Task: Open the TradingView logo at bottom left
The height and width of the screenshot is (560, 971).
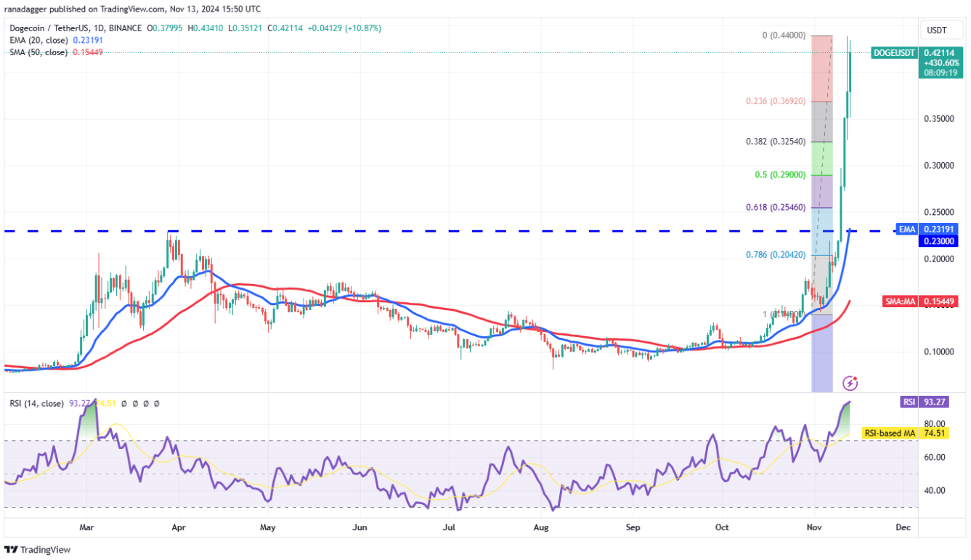Action: 37,550
